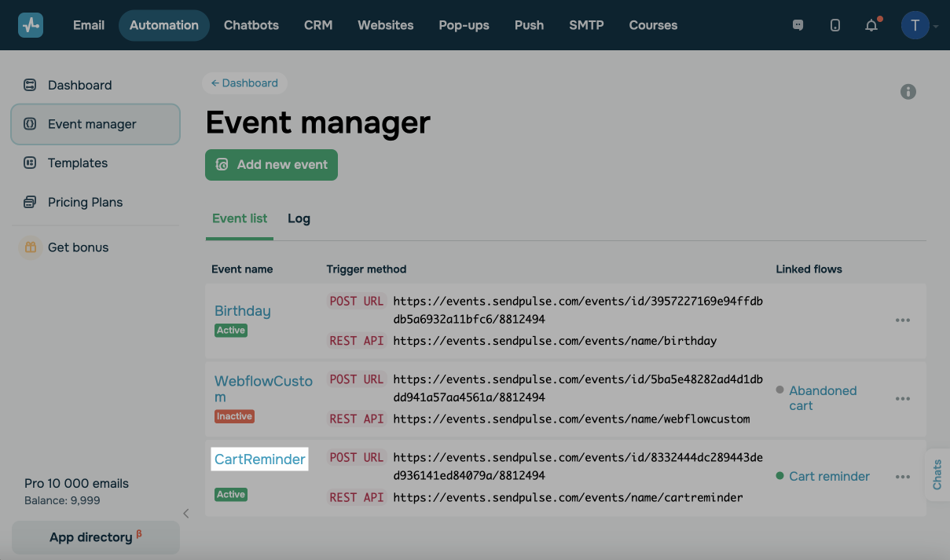Open the WebflowCustom event options menu
This screenshot has width=950, height=560.
click(x=903, y=399)
